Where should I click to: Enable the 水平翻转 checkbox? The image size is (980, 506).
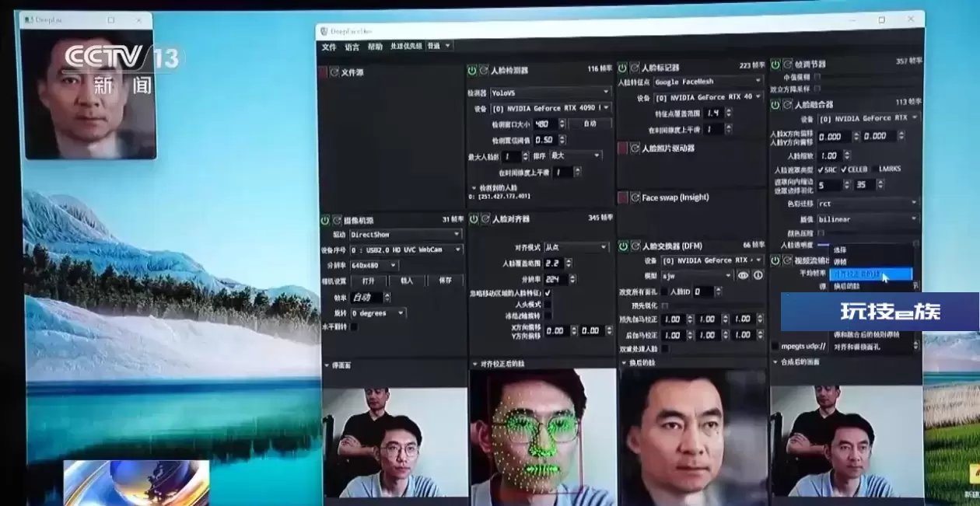354,326
